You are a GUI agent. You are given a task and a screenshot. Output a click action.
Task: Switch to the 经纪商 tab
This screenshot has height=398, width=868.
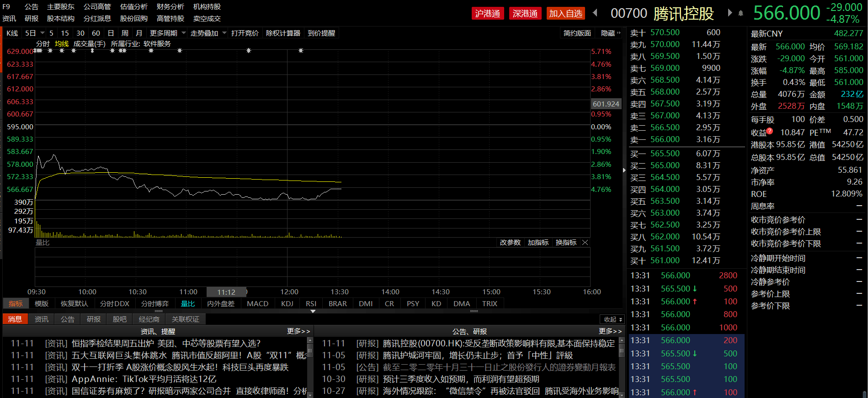pyautogui.click(x=149, y=319)
